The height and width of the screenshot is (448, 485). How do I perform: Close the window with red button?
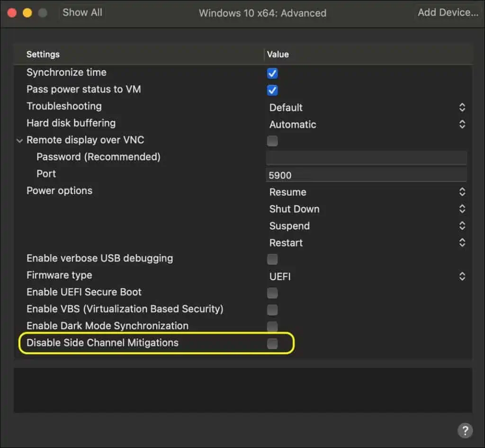point(12,13)
